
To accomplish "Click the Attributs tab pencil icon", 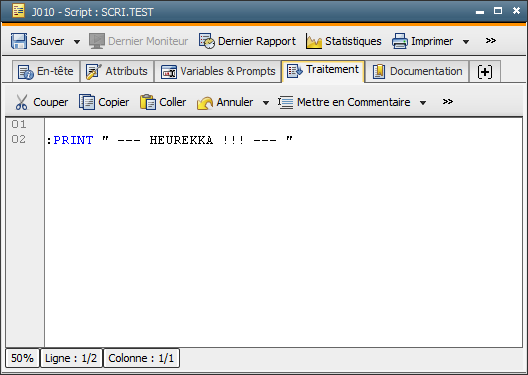I will 94,71.
